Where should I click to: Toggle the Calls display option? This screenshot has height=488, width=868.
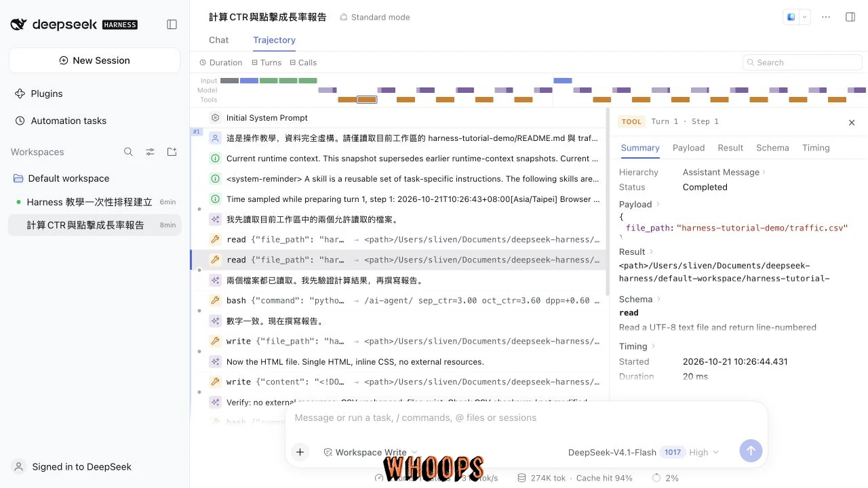[303, 62]
